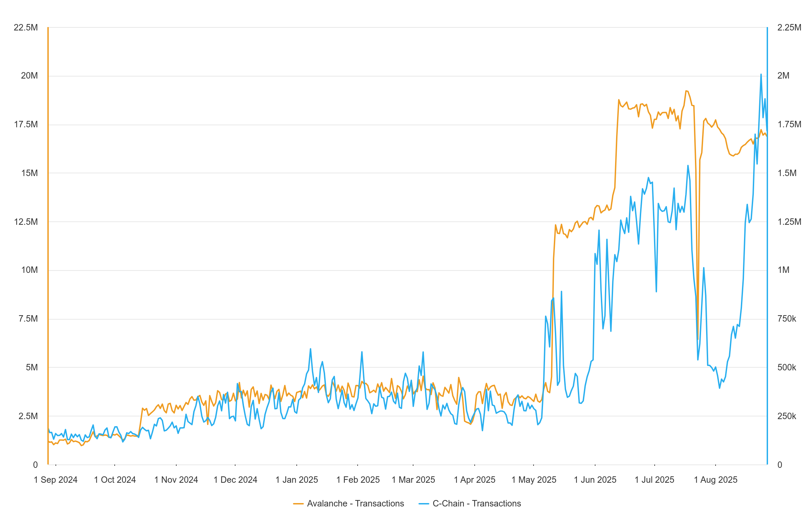This screenshot has width=812, height=520.
Task: Click the 1 Jul 2025 axis label
Action: 654,480
